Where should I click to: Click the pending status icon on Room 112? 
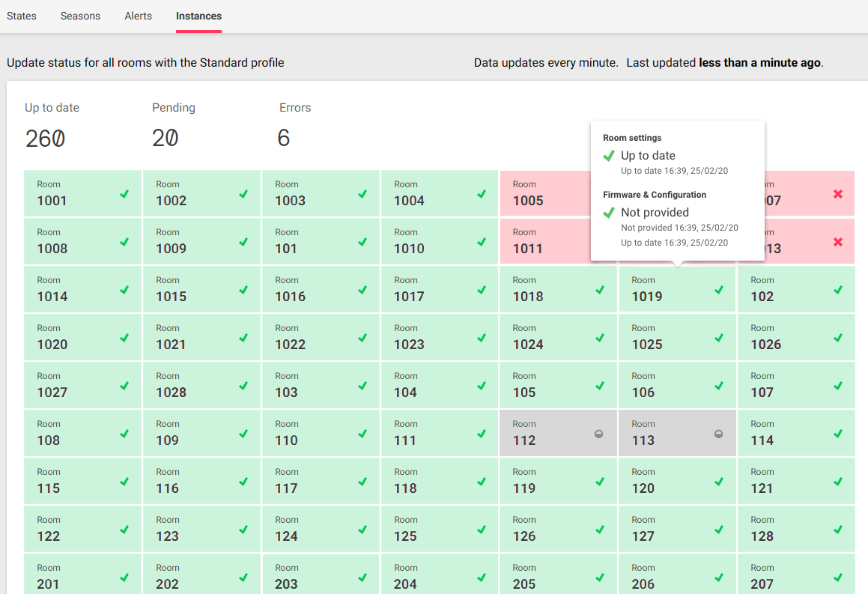(599, 433)
